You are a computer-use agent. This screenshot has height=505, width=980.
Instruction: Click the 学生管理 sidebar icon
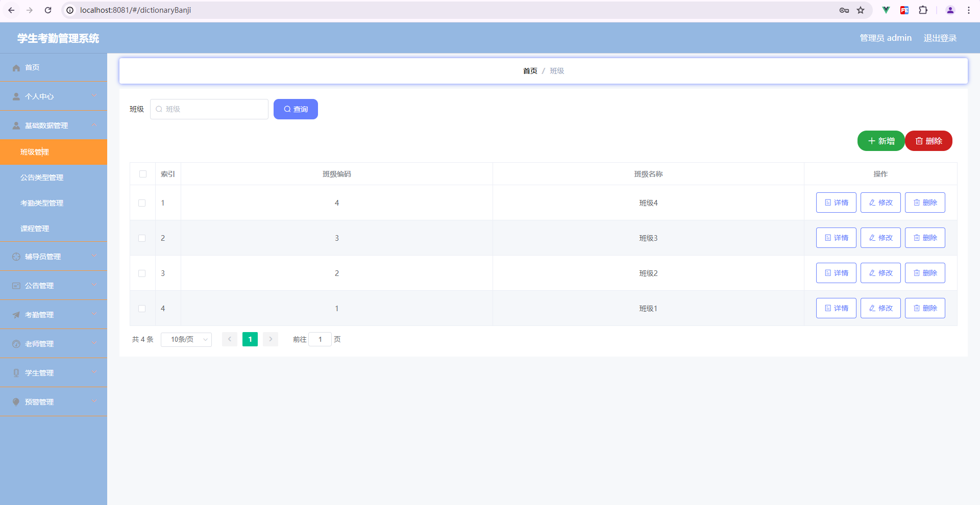[x=16, y=373]
